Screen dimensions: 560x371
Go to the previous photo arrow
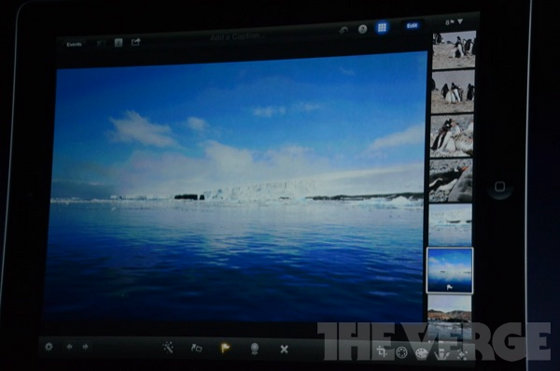click(69, 347)
